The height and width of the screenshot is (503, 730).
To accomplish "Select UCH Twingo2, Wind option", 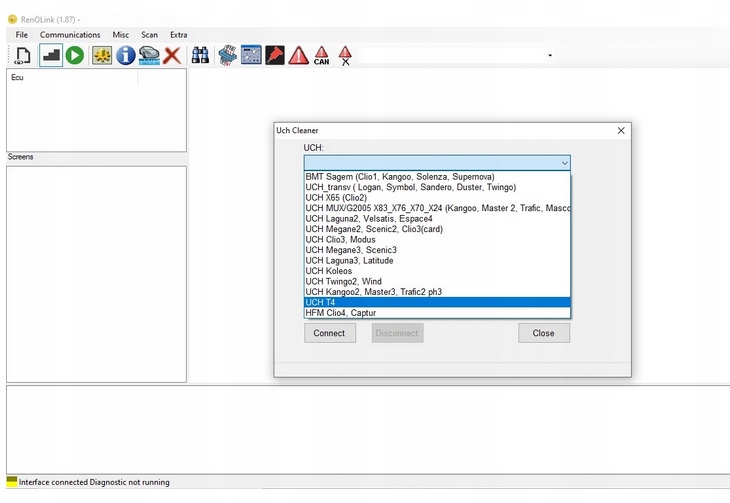I will point(437,281).
